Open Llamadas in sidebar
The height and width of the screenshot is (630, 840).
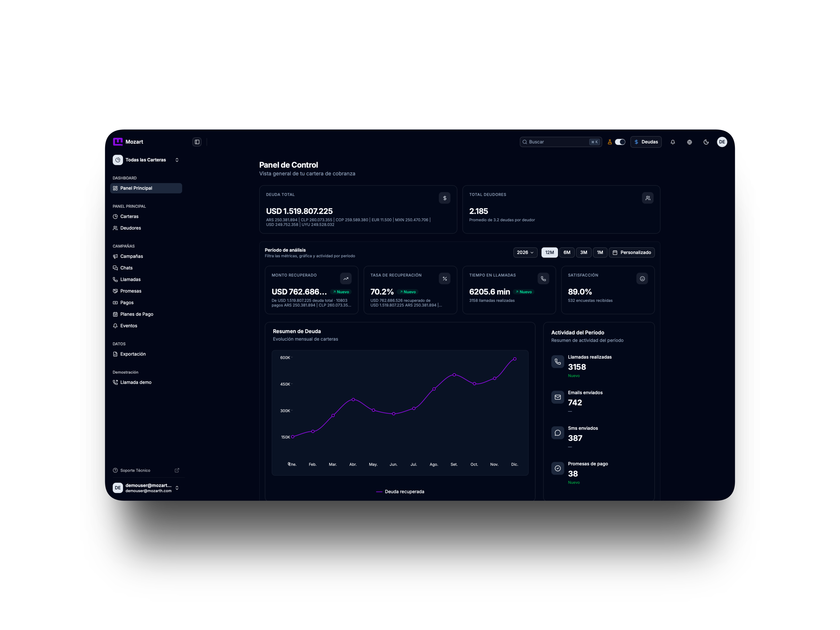coord(146,280)
